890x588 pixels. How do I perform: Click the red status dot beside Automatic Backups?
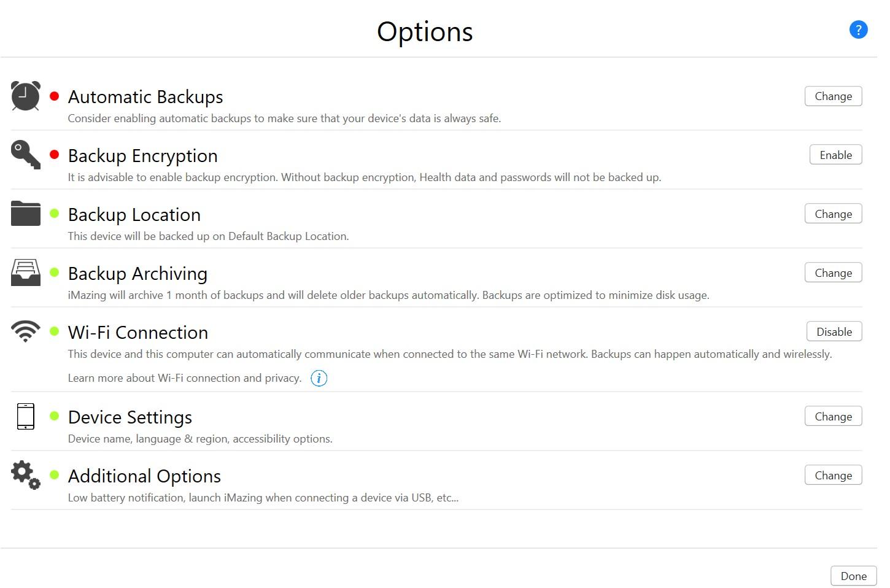pyautogui.click(x=55, y=96)
